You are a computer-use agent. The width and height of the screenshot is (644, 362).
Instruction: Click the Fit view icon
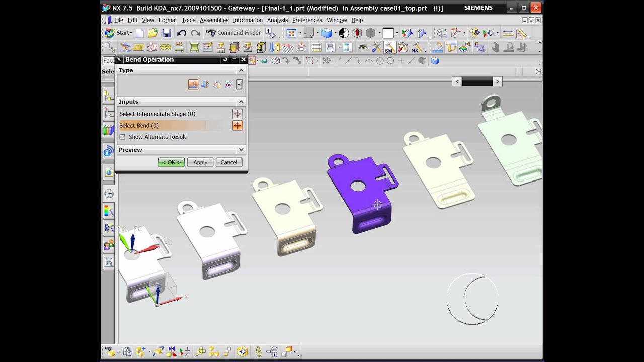291,33
